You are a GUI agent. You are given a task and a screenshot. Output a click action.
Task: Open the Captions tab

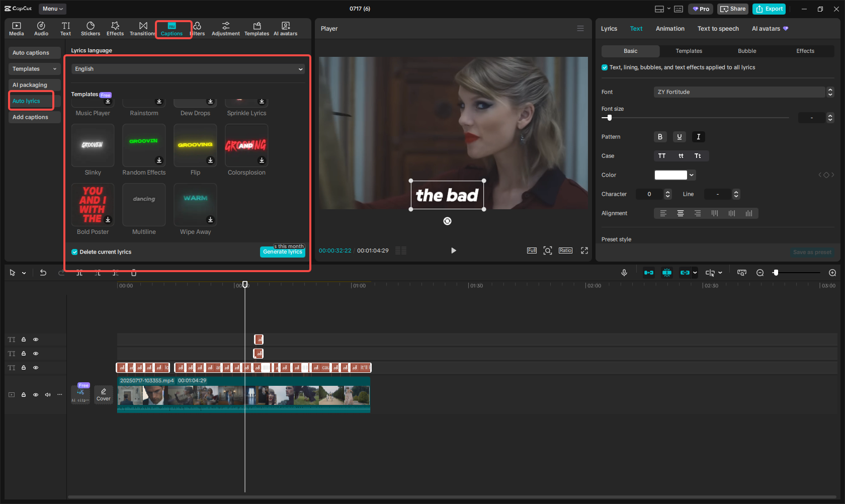coord(172,29)
